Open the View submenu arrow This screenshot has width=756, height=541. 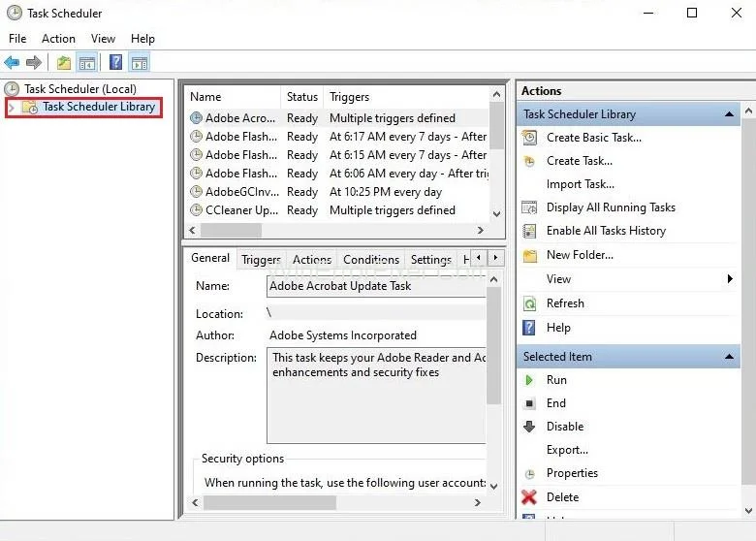pyautogui.click(x=730, y=279)
